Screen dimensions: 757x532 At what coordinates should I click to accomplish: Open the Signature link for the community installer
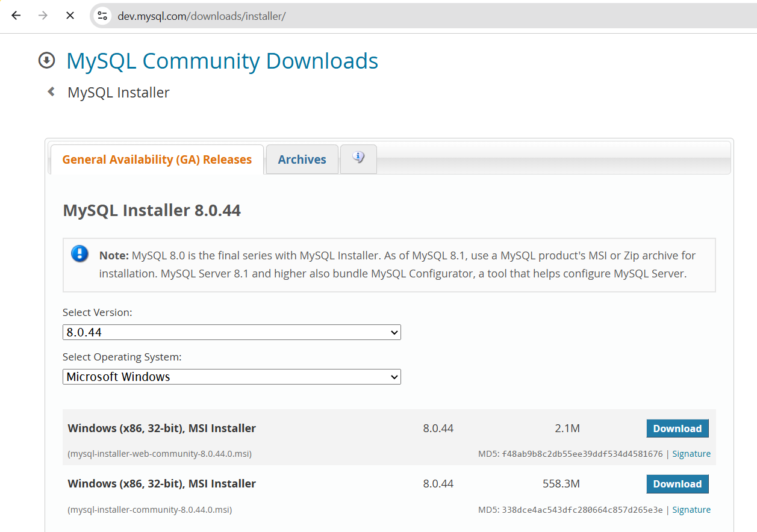point(691,509)
